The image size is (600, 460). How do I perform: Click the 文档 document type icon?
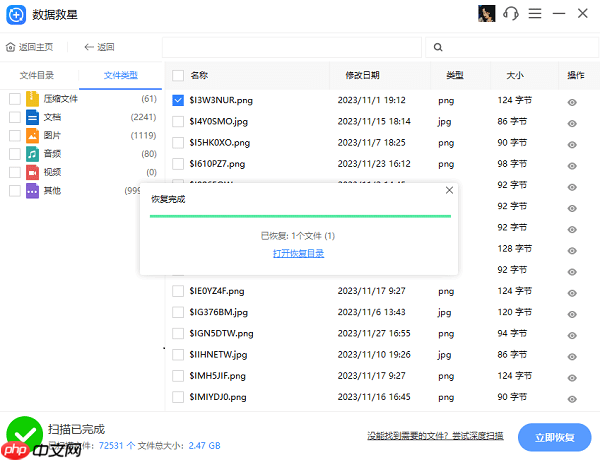coord(33,117)
